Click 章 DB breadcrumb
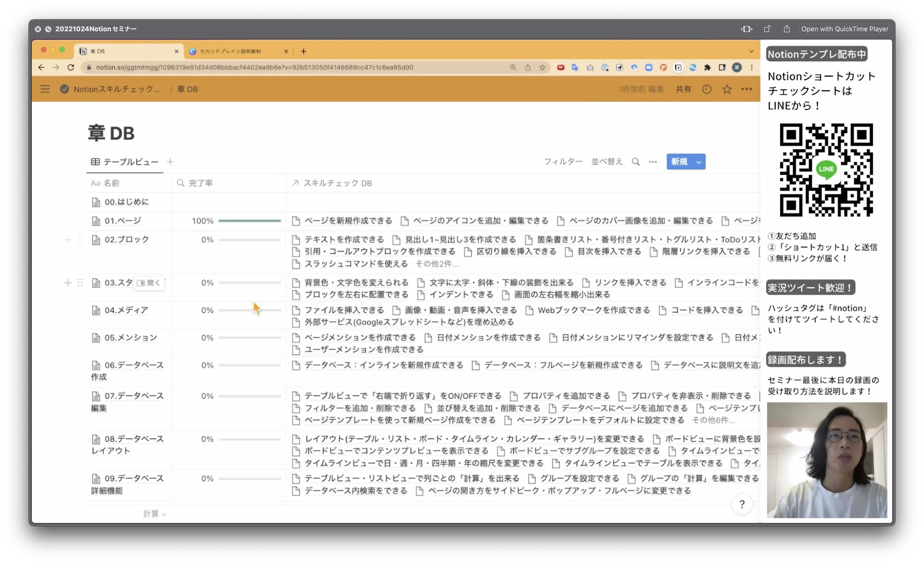This screenshot has height=564, width=924. click(x=187, y=89)
